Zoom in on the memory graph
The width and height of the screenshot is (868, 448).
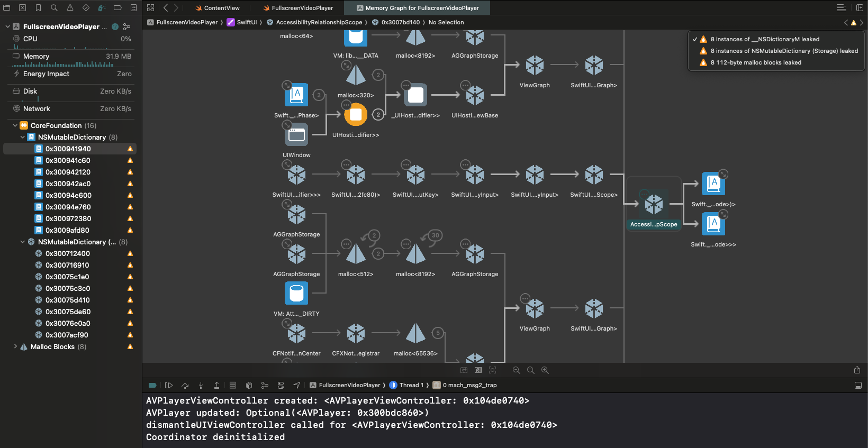(545, 370)
